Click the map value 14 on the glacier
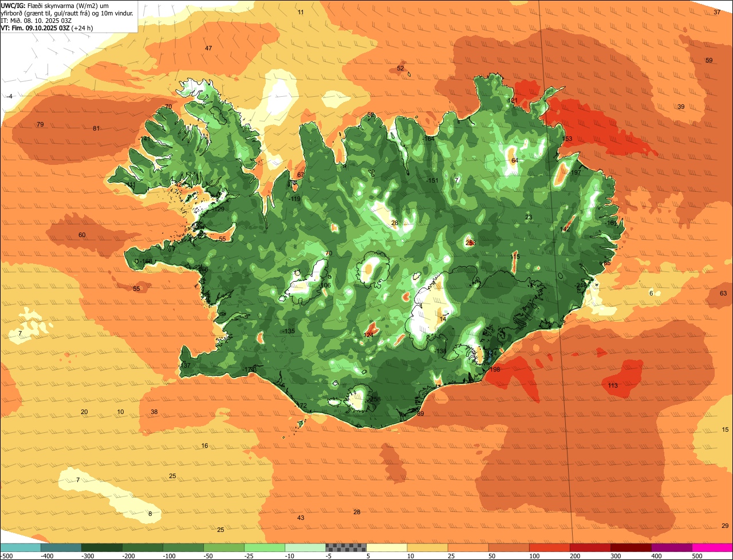 [442, 319]
